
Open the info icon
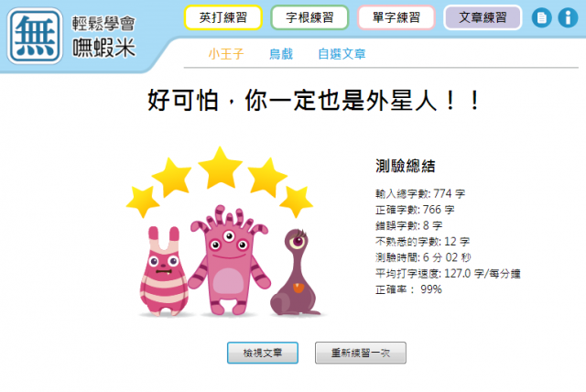point(568,17)
